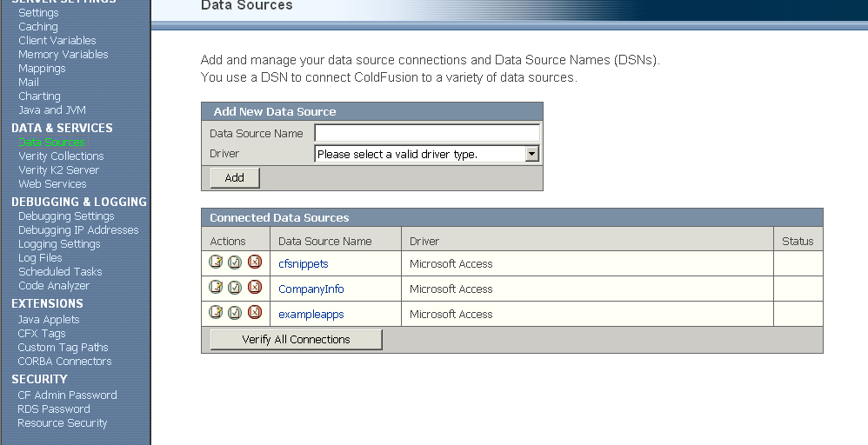This screenshot has width=868, height=445.
Task: Open Web Services page
Action: click(52, 183)
